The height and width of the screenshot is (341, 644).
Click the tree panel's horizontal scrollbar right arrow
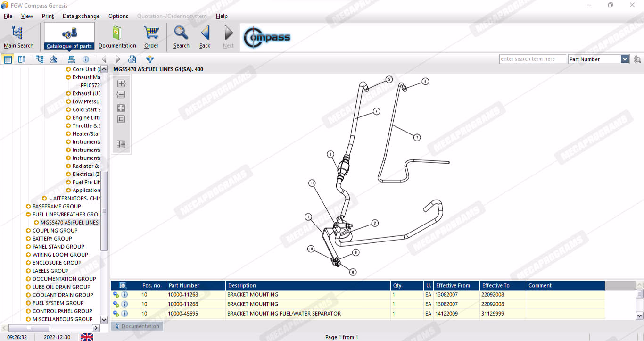coord(96,328)
